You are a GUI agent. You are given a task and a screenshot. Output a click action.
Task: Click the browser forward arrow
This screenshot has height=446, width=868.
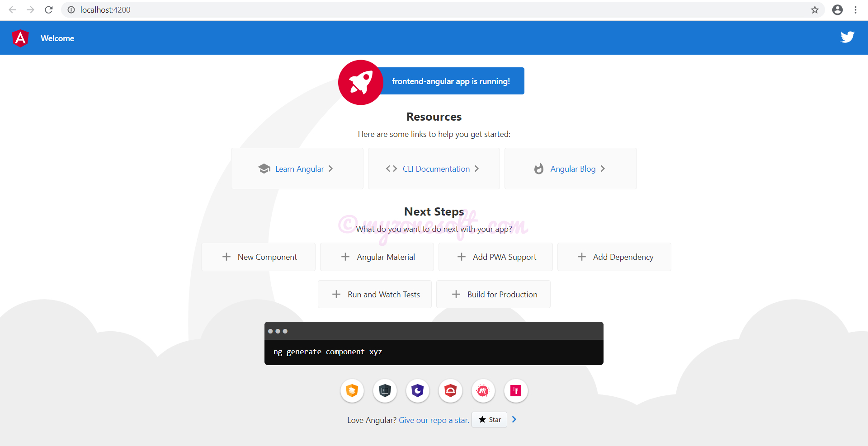point(30,9)
